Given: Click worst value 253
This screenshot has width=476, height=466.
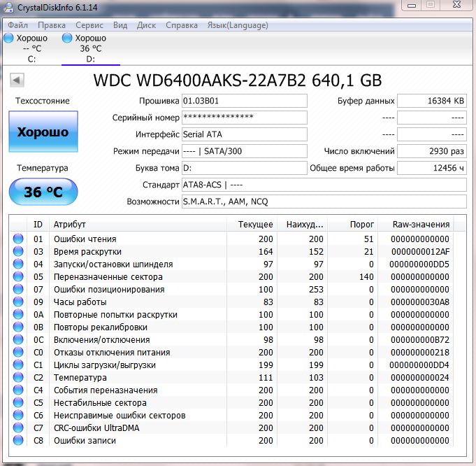Looking at the screenshot, I should [x=316, y=290].
